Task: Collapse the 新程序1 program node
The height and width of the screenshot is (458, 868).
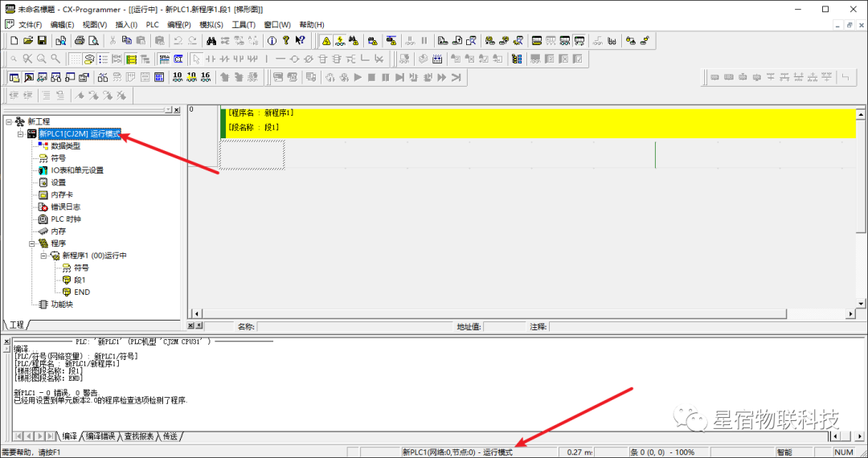Action: [x=45, y=256]
